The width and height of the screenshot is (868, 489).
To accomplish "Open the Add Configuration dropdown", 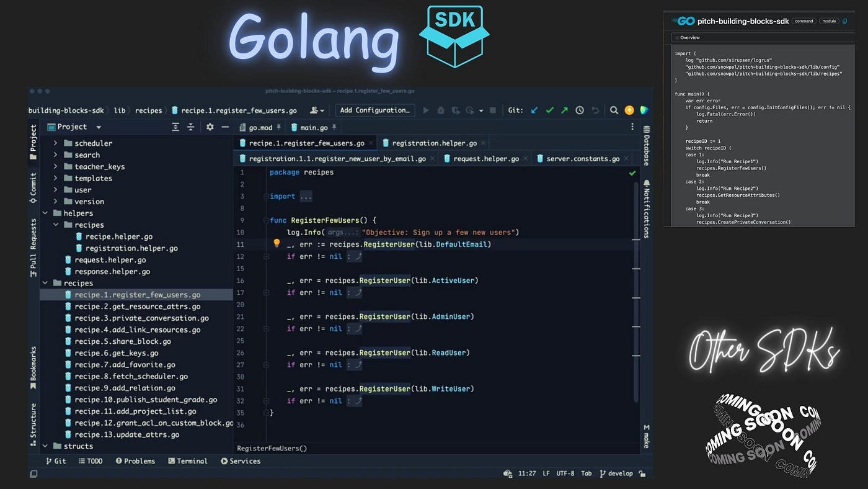I will [376, 110].
